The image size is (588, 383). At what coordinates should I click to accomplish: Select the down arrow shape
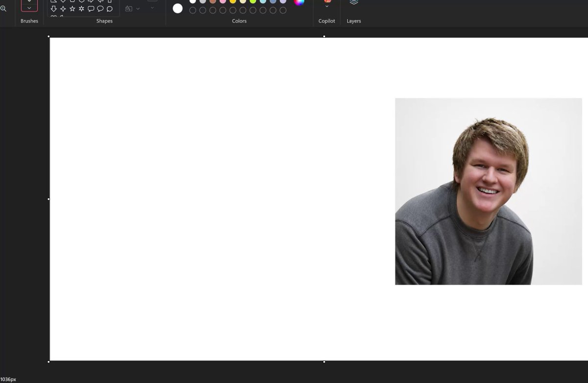tap(54, 9)
